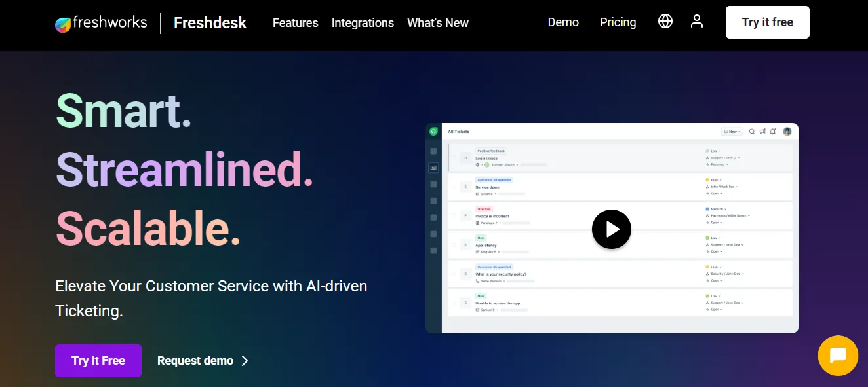Click green Low priority square on App latency
This screenshot has height=387, width=868.
coord(707,238)
